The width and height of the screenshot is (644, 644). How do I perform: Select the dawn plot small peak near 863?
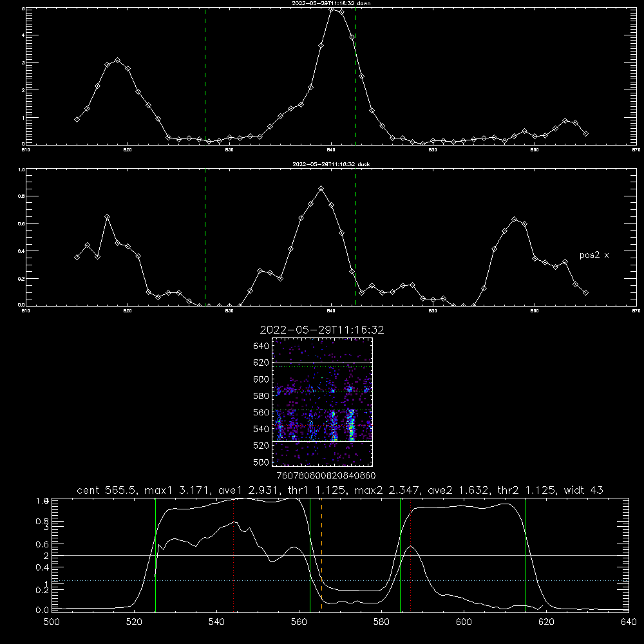[565, 121]
